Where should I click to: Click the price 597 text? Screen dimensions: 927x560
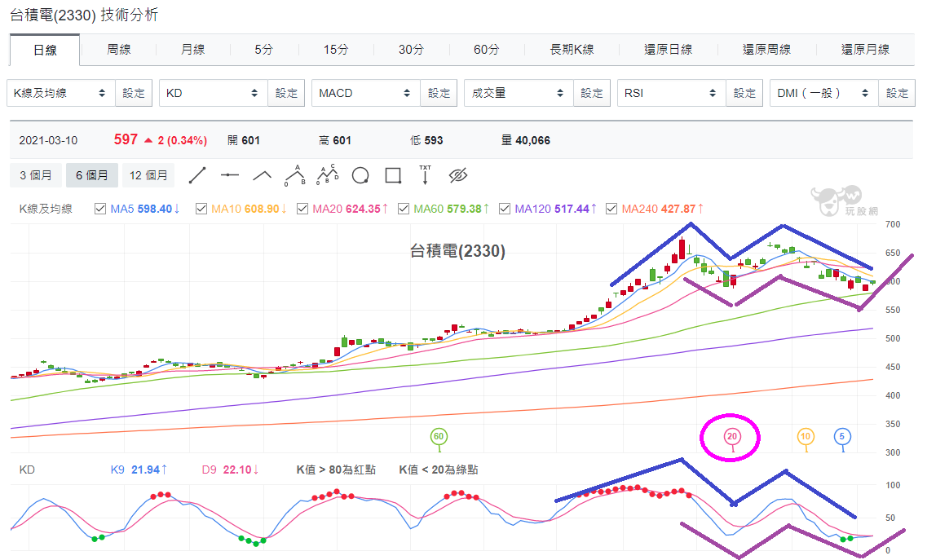click(126, 139)
